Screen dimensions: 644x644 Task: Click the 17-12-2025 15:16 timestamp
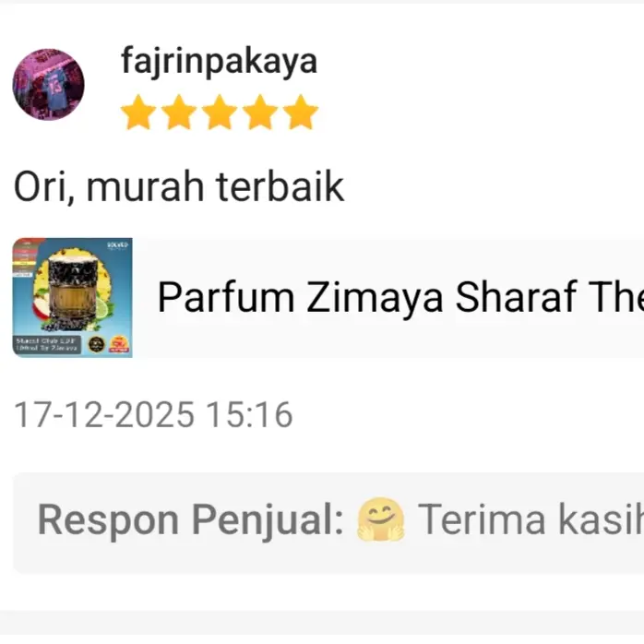pyautogui.click(x=153, y=414)
